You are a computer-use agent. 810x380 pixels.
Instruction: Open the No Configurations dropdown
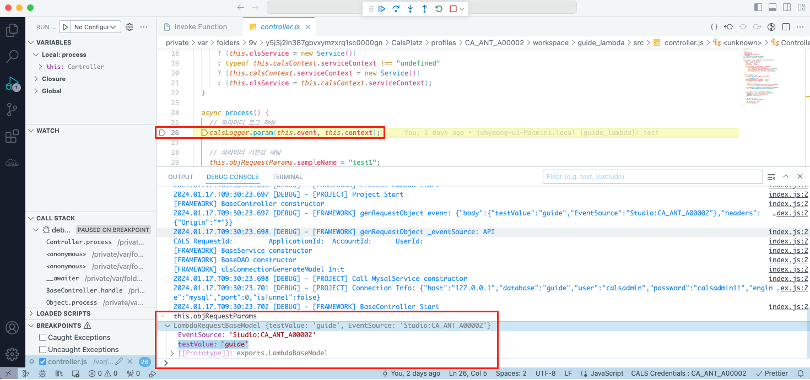click(96, 27)
